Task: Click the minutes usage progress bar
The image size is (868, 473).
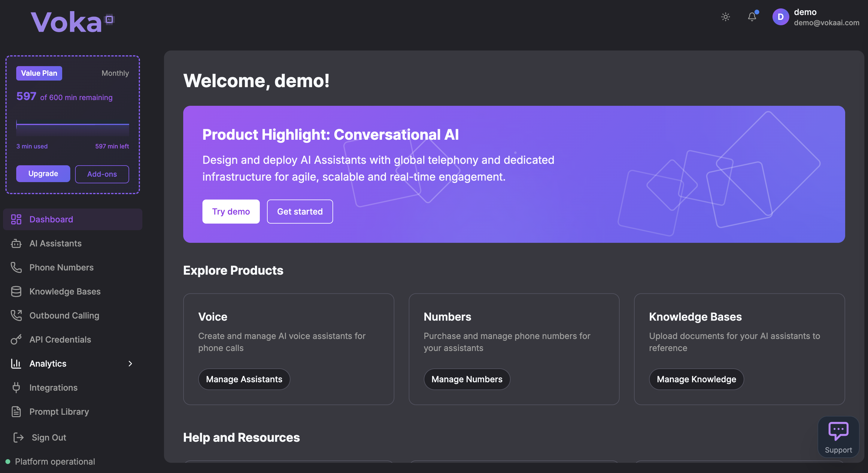Action: point(72,128)
